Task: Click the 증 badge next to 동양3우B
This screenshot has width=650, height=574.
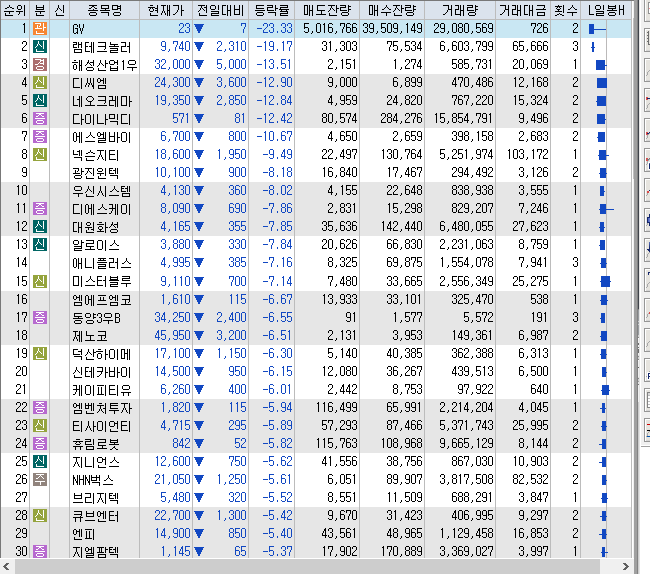Action: click(x=40, y=318)
